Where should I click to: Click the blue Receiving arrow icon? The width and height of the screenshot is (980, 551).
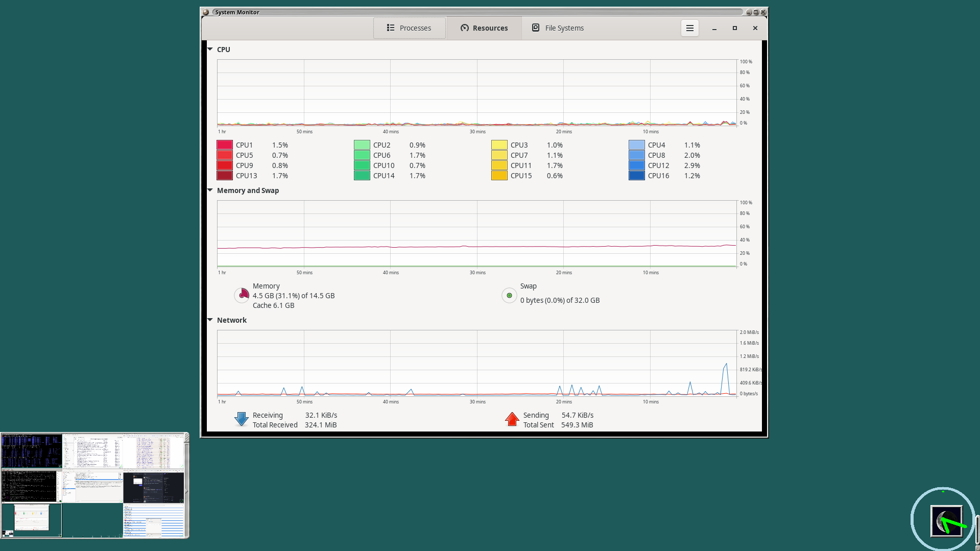[242, 419]
